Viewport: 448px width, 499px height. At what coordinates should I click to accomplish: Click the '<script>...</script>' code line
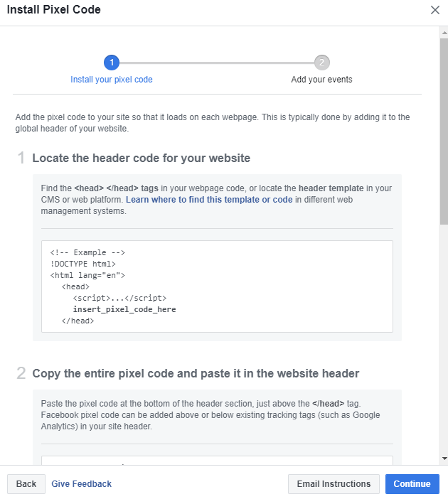point(119,298)
